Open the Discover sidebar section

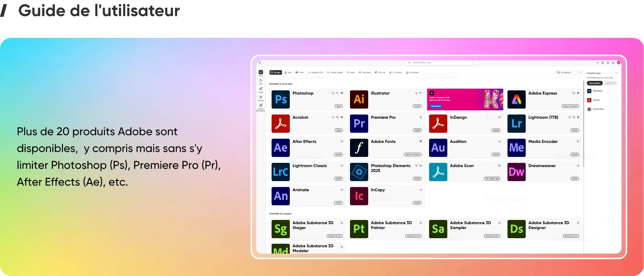[261, 98]
